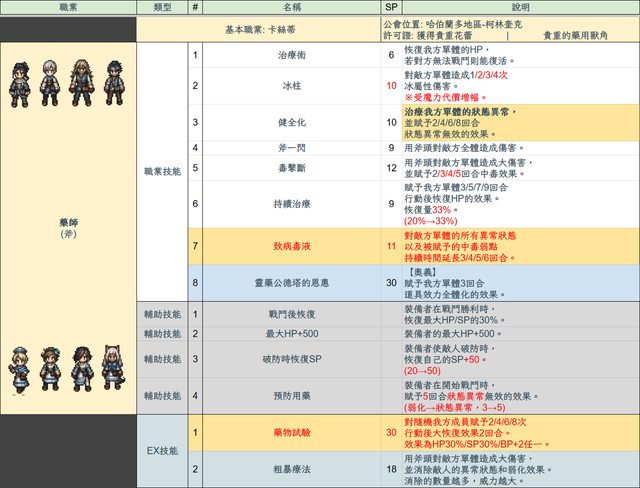Select the EX技能 category cell

(162, 451)
